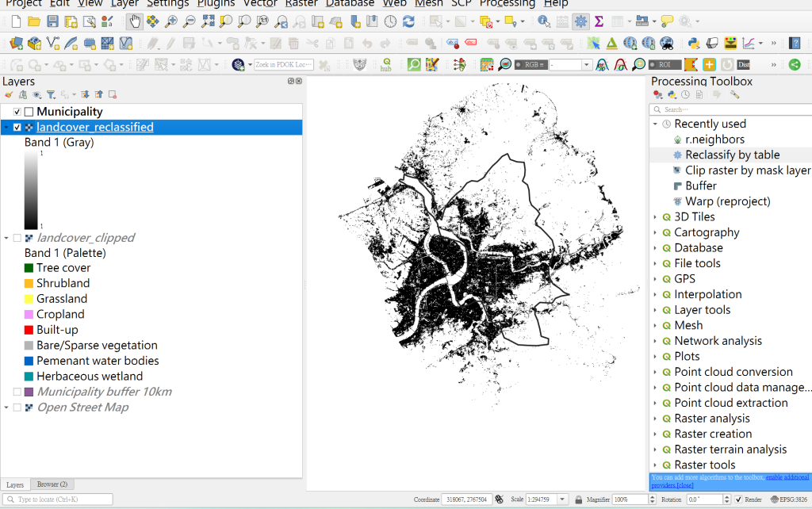Screen dimensions: 812x509
Task: Click the Zoom Full extent icon
Action: coord(209,21)
